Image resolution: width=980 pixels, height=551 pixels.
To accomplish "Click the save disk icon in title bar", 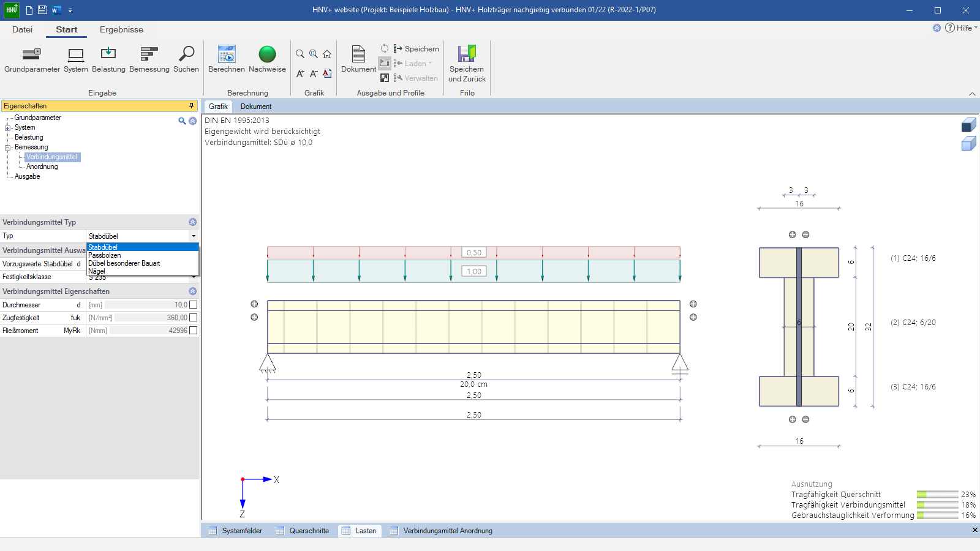I will [42, 10].
